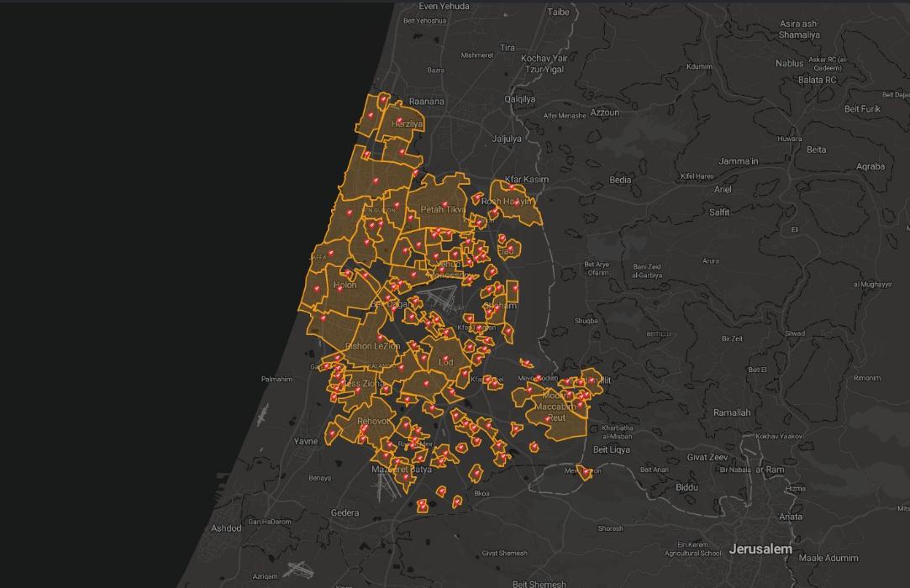Select the Anata label
910x588 pixels.
[x=791, y=516]
